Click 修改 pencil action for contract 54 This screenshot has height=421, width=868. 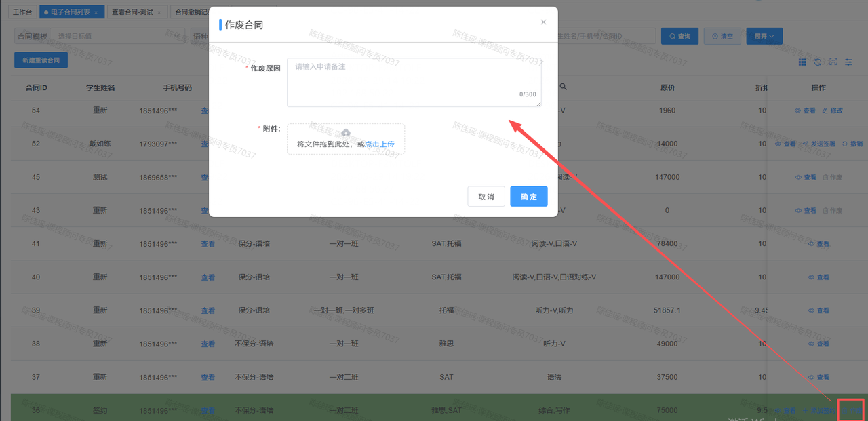click(832, 111)
